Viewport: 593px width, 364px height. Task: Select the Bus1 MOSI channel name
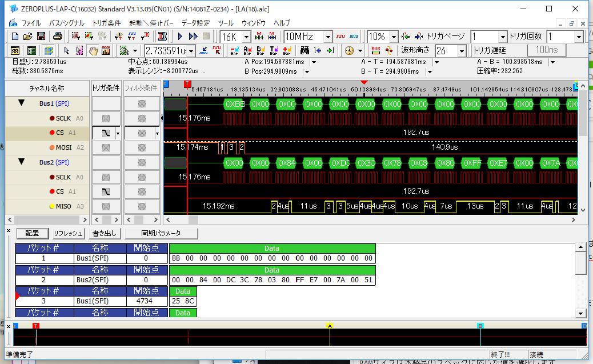[63, 147]
